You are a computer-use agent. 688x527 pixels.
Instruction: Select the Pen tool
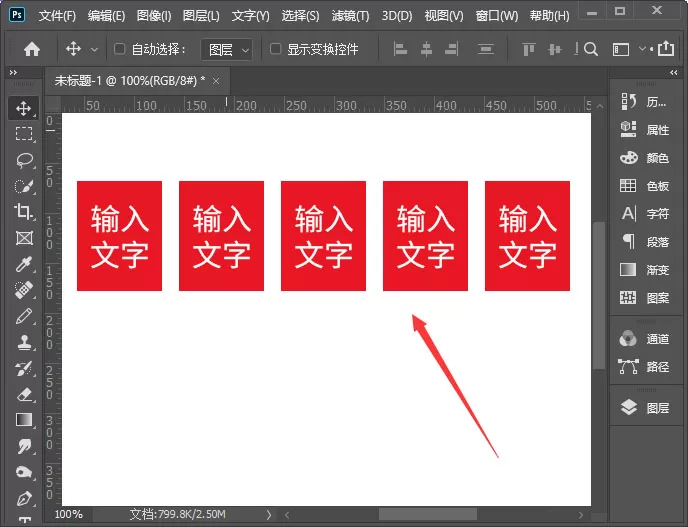24,498
